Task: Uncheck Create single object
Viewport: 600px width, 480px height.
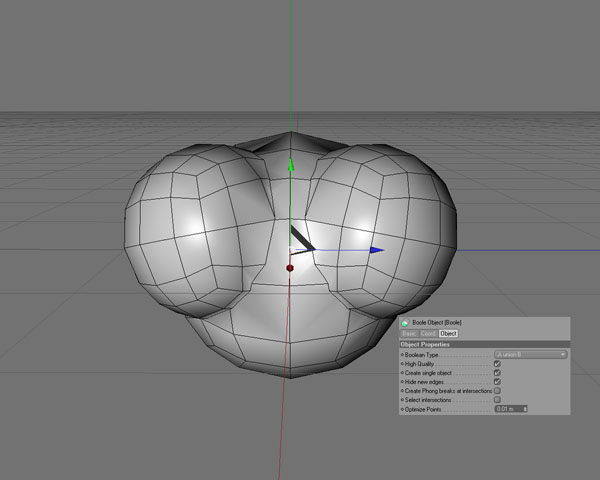Action: pos(497,372)
